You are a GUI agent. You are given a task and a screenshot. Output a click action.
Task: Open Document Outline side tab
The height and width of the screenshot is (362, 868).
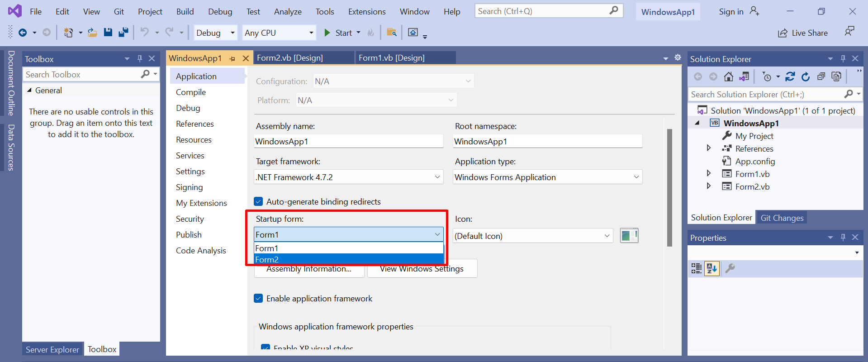click(x=11, y=83)
